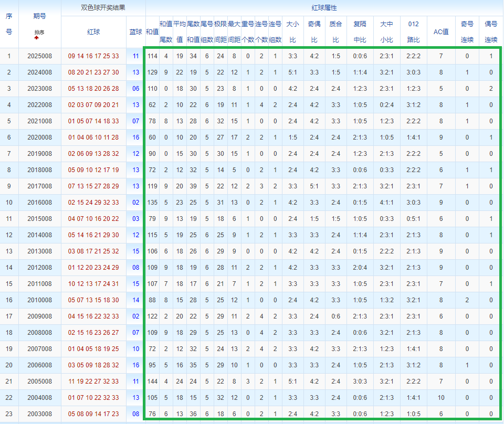Select red balls of issue 2024008
504x424 pixels.
pos(93,72)
